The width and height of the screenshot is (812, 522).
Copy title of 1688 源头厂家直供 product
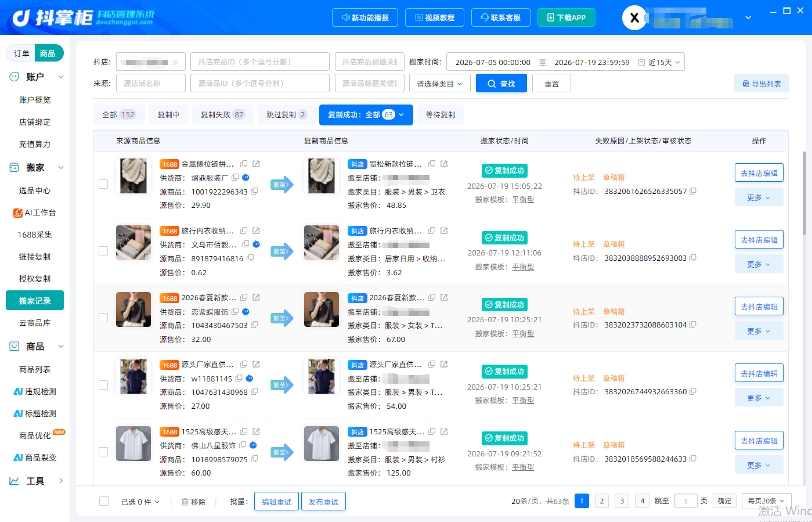point(244,364)
